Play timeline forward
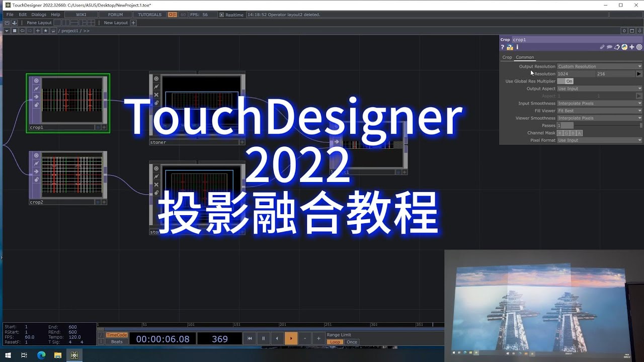Screen dimensions: 644x362 (x=291, y=339)
